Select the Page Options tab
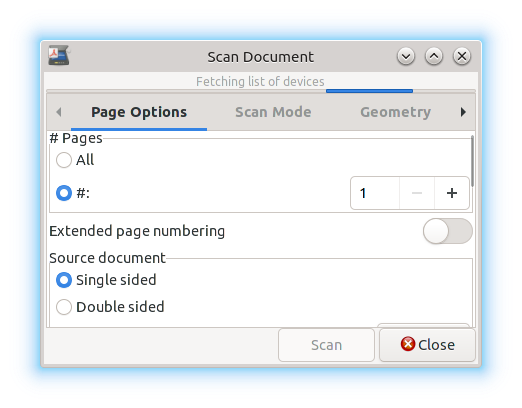This screenshot has height=408, width=522. click(x=139, y=112)
